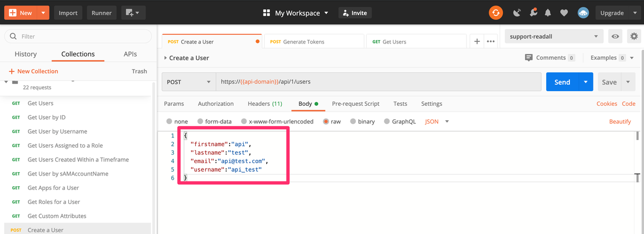Click the workspace grid icon
This screenshot has height=234, width=644.
point(267,13)
